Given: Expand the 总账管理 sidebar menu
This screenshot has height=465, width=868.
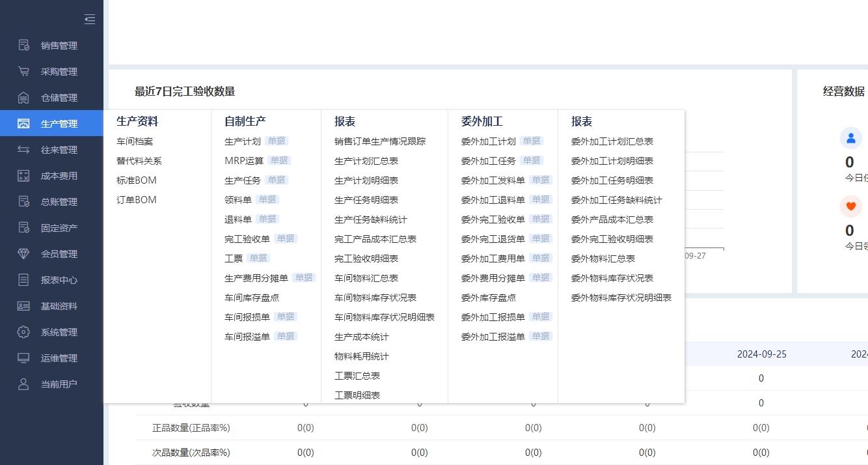Looking at the screenshot, I should (59, 202).
